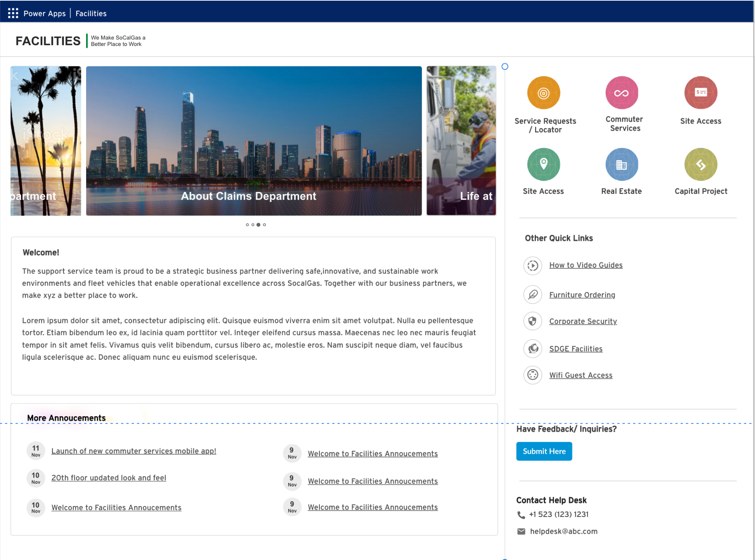Select the first carousel dot indicator

click(x=247, y=225)
